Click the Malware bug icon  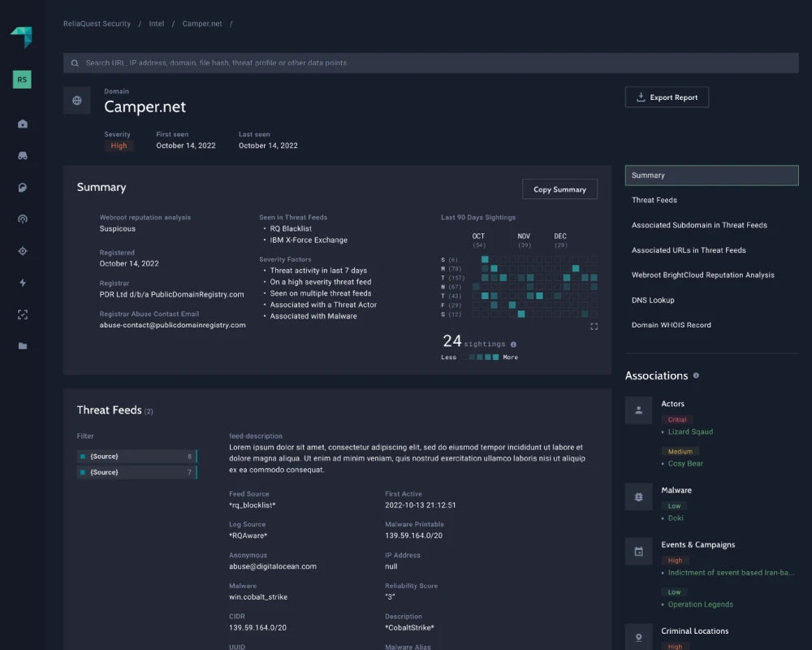tap(638, 497)
